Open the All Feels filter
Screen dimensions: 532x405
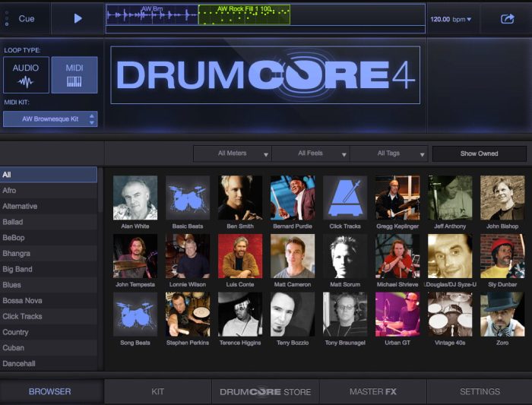pos(311,153)
